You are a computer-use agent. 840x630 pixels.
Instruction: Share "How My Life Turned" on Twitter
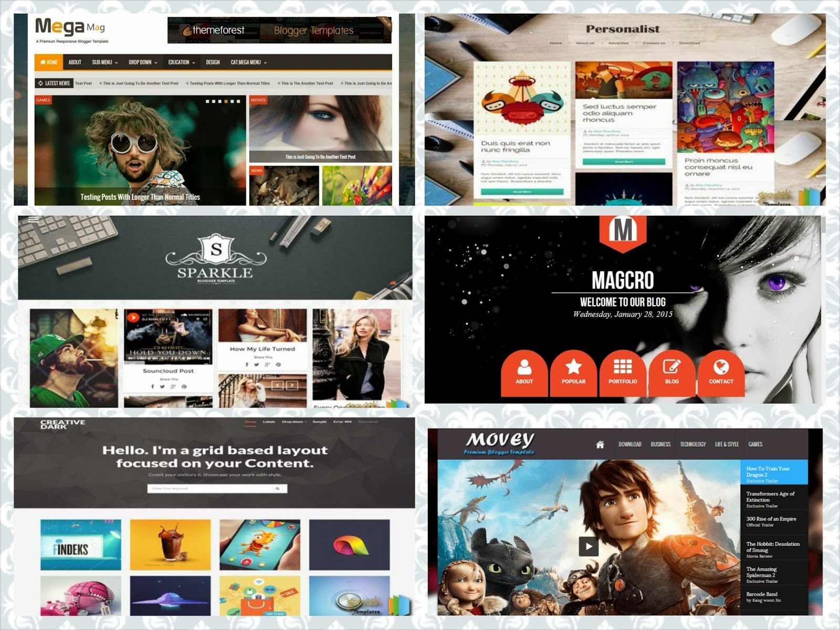(x=256, y=364)
